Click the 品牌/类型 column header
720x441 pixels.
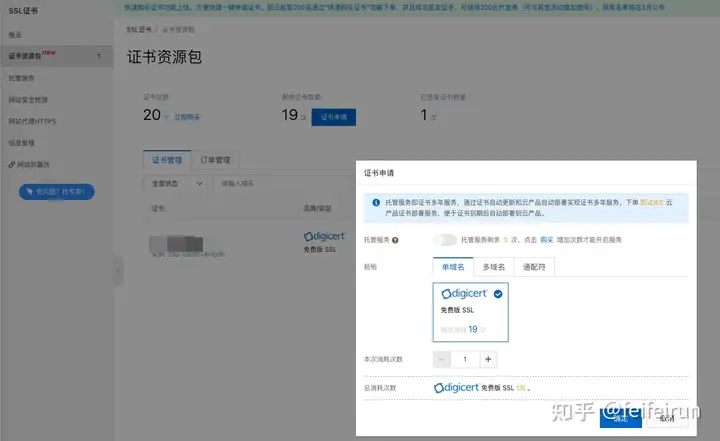[317, 208]
